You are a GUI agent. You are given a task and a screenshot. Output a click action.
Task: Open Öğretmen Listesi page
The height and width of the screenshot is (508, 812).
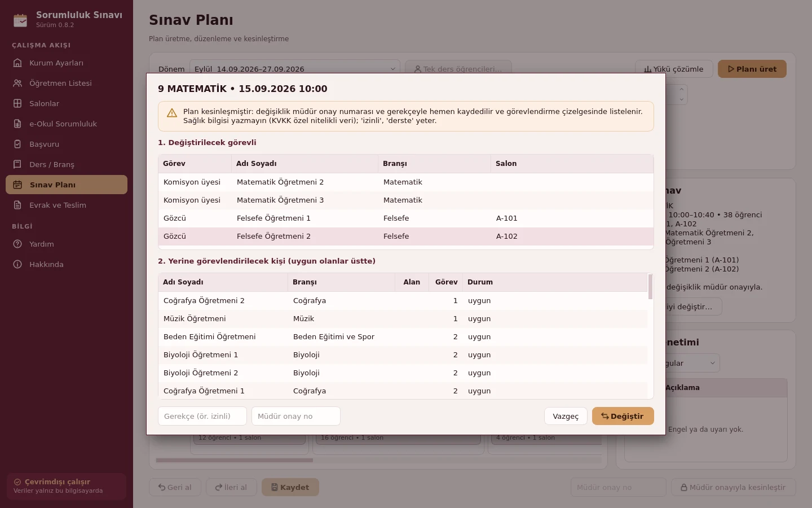pos(67,83)
